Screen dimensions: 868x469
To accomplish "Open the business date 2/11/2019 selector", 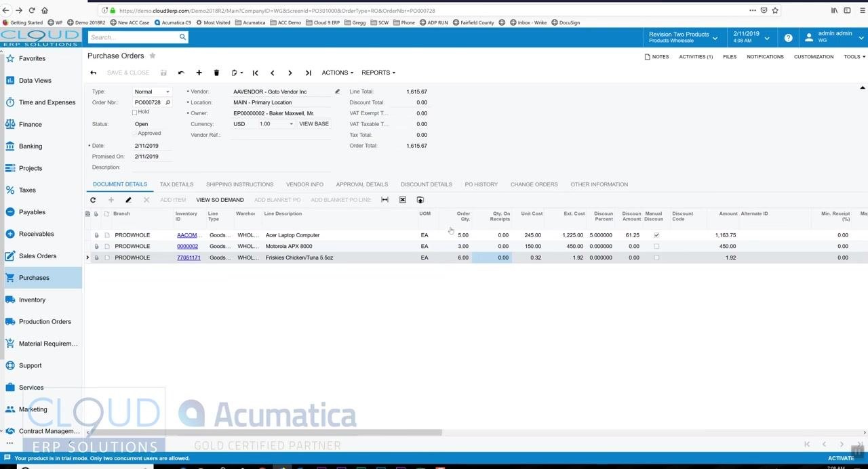I will [x=751, y=37].
